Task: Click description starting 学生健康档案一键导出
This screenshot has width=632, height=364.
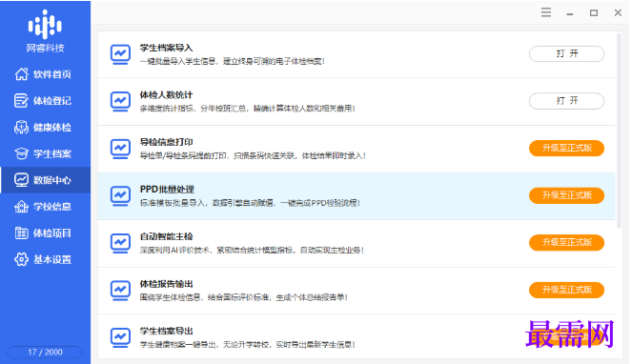Action: tap(248, 344)
